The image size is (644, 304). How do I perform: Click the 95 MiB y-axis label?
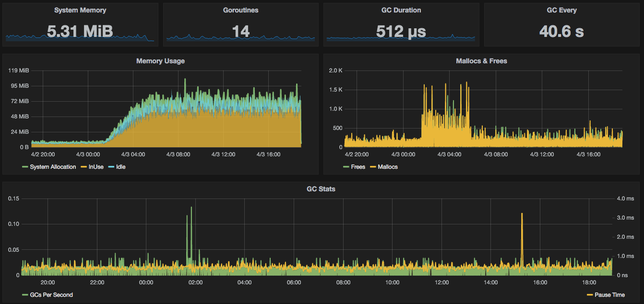20,86
